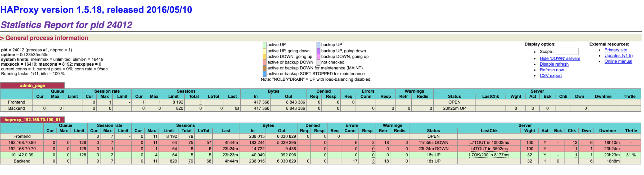This screenshot has height=175, width=644.
Task: Click the 18h10m downtime cell
Action: coord(607,143)
